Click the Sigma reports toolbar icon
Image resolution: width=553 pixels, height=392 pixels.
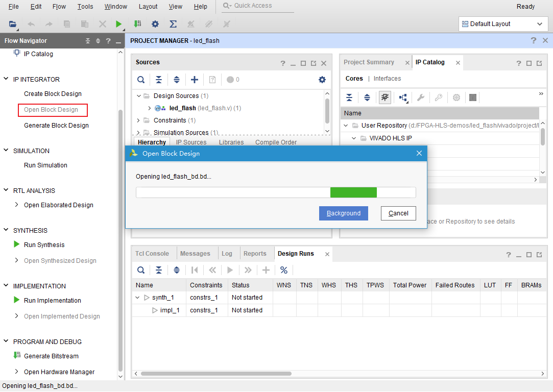coord(173,24)
